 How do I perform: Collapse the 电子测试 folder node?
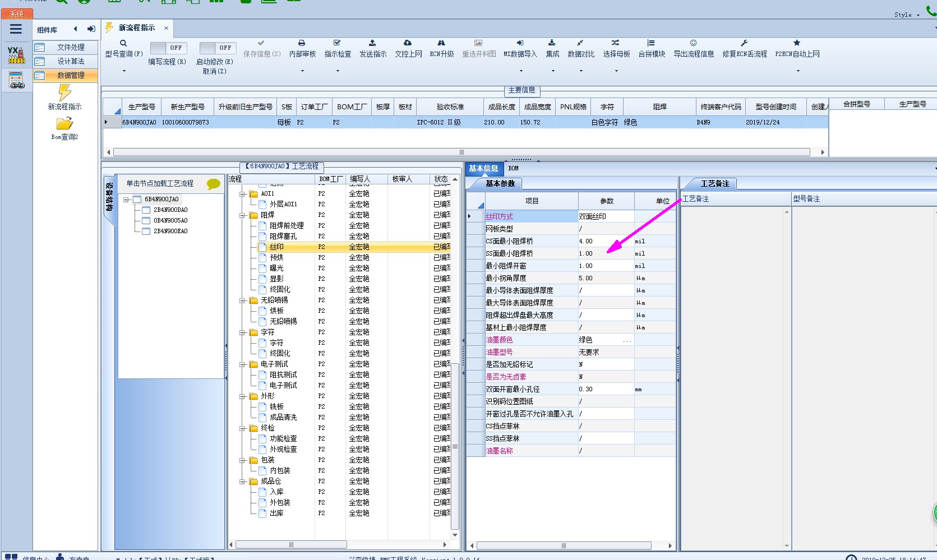pos(243,364)
